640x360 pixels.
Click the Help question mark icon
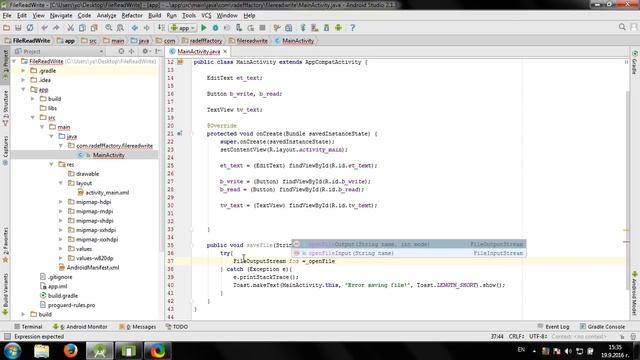(x=353, y=28)
